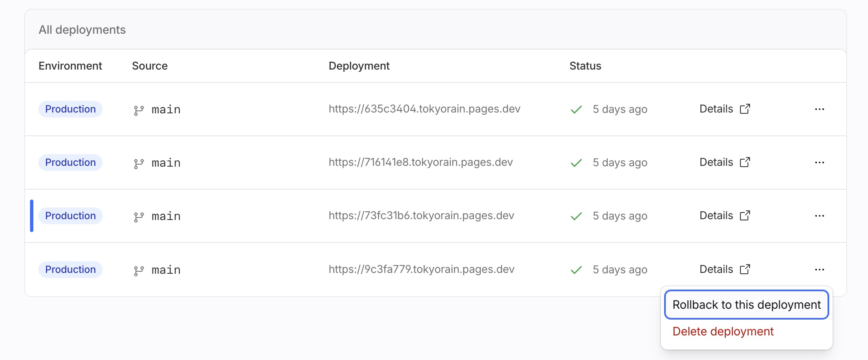Open more options for 635c3404 deployment

coord(819,109)
